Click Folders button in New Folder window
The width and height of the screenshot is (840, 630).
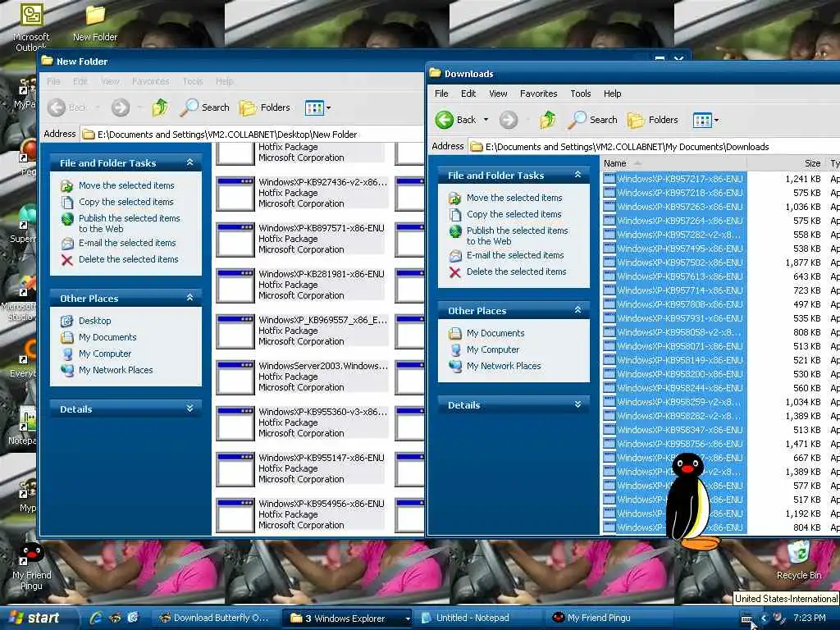(265, 107)
